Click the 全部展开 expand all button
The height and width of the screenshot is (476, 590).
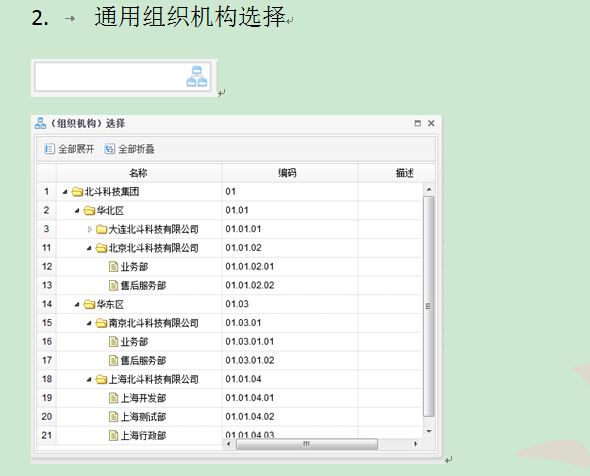pos(69,149)
